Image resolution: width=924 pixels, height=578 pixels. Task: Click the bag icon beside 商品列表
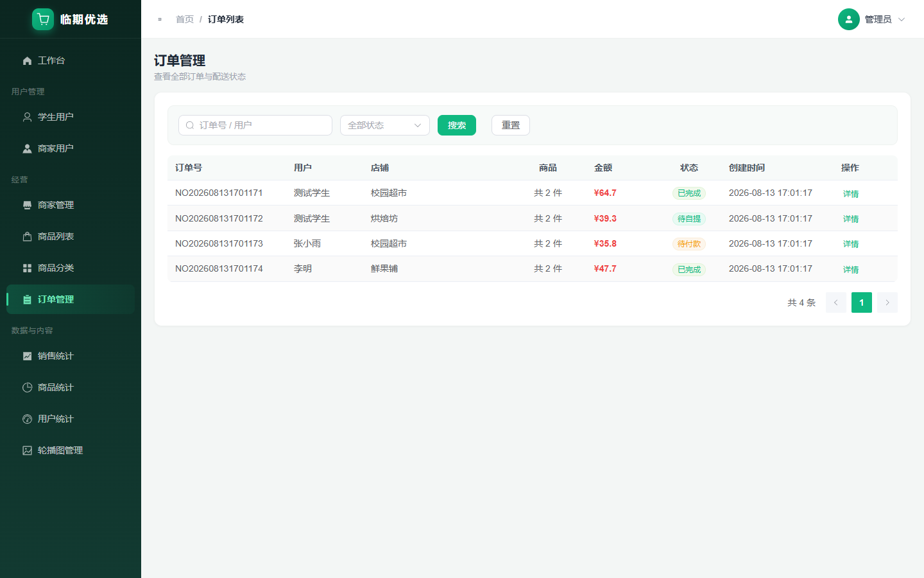[x=27, y=236]
